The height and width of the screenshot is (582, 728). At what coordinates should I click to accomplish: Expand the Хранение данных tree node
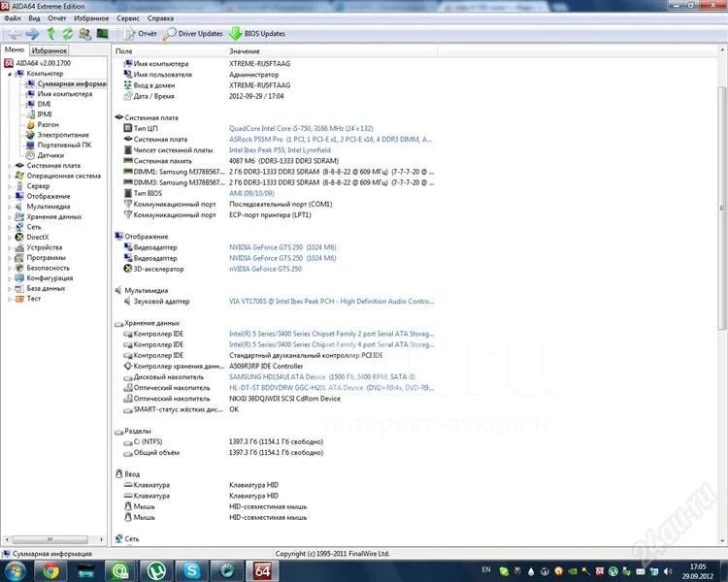10,216
